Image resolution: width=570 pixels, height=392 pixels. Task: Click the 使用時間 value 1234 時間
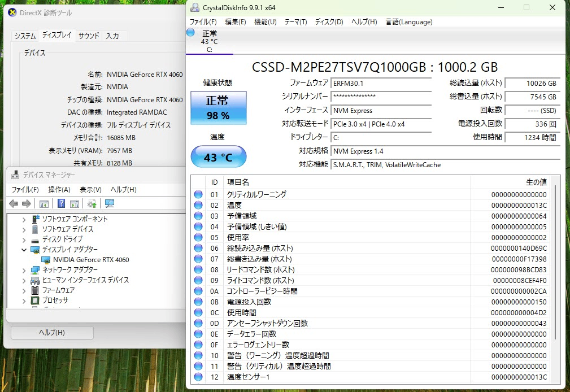coord(533,137)
